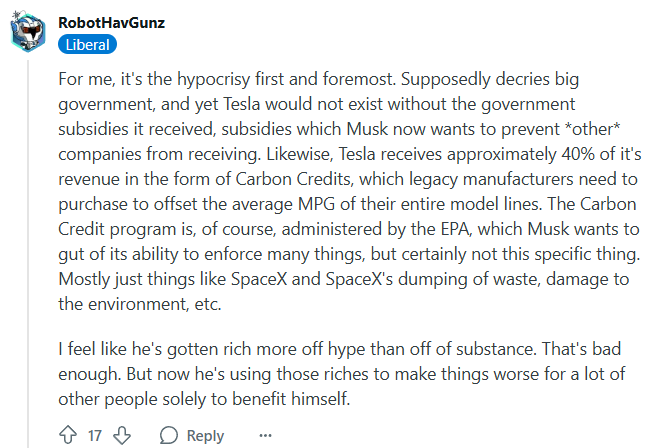Select the blue Liberal flair badge

pos(87,45)
